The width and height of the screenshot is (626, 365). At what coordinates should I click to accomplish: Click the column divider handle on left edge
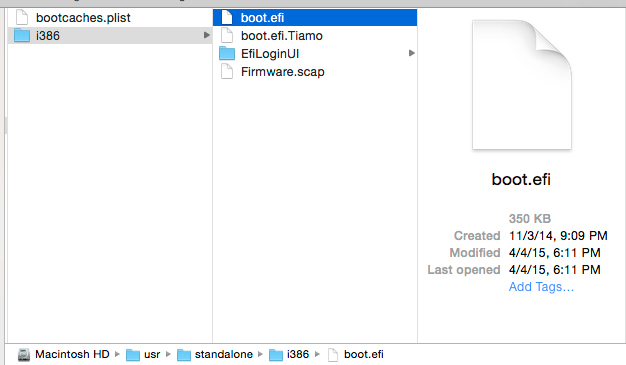pyautogui.click(x=6, y=125)
